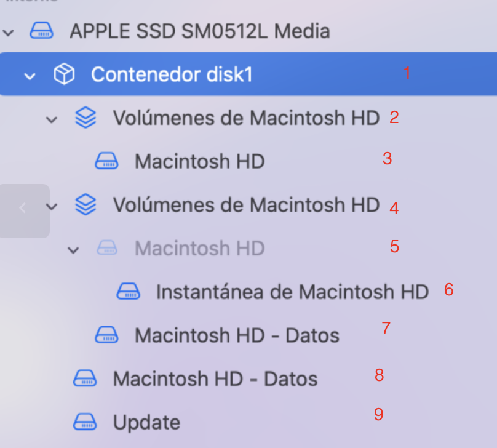Collapse the volume group numbered 4
The width and height of the screenshot is (497, 448).
pyautogui.click(x=52, y=206)
